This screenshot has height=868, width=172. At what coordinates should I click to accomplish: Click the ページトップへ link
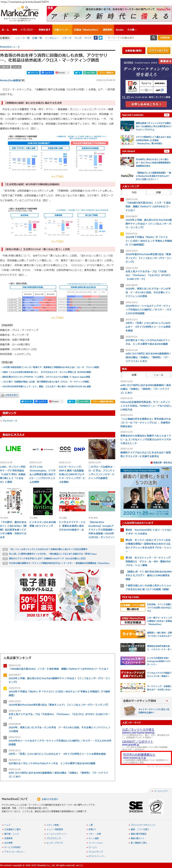click(x=160, y=791)
